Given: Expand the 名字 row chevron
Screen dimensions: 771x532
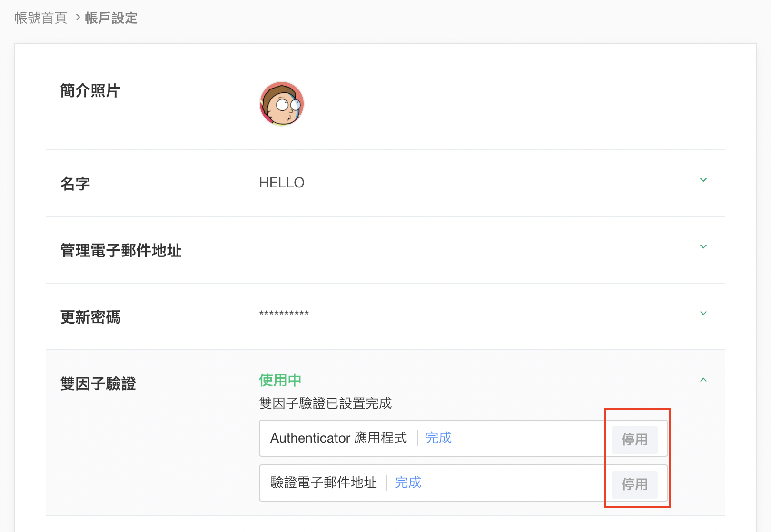Looking at the screenshot, I should 703,180.
